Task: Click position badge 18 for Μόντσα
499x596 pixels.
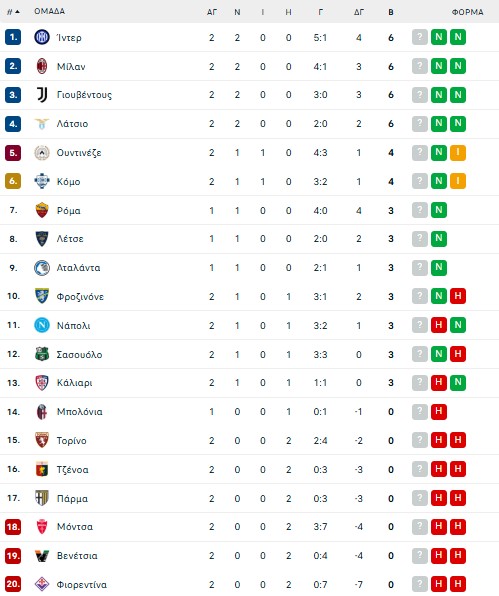Action: tap(13, 527)
